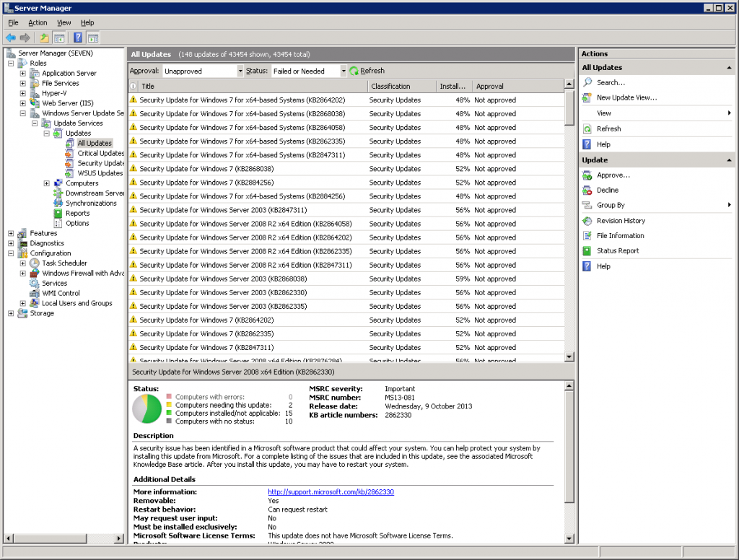The height and width of the screenshot is (560, 739).
Task: Click the Help icon under Update section
Action: coord(587,266)
